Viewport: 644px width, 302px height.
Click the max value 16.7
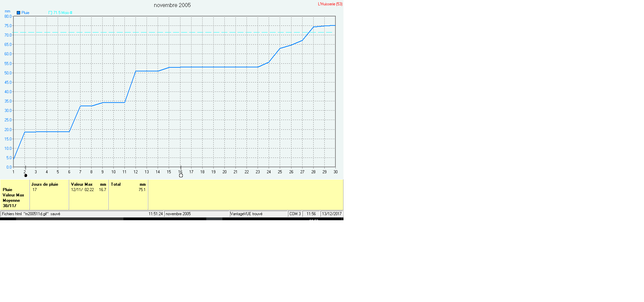coord(102,190)
